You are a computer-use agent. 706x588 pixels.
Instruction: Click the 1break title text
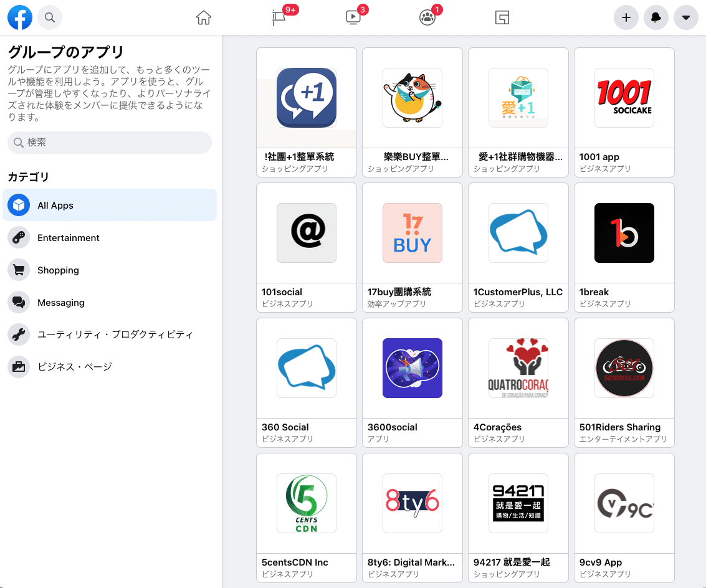[x=594, y=292]
